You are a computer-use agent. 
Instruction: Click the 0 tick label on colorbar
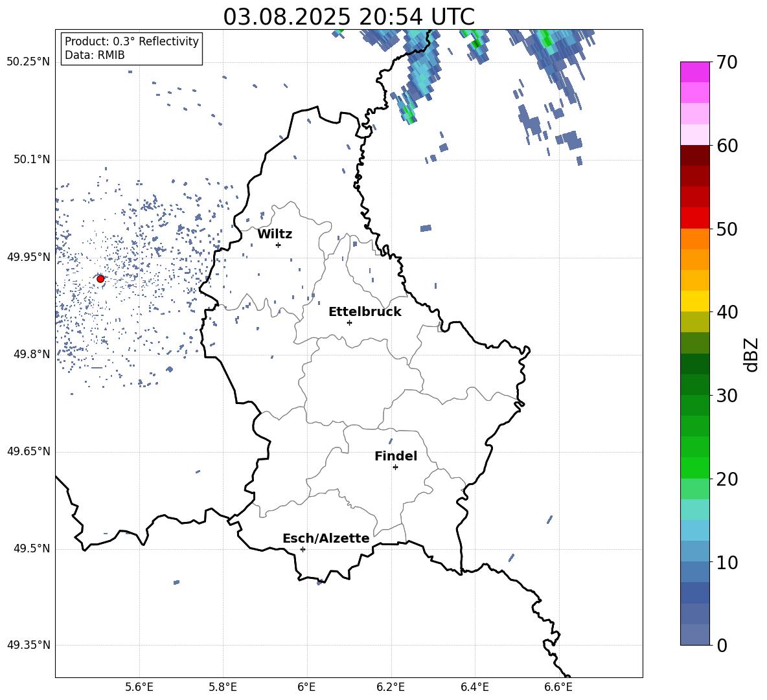tap(722, 645)
